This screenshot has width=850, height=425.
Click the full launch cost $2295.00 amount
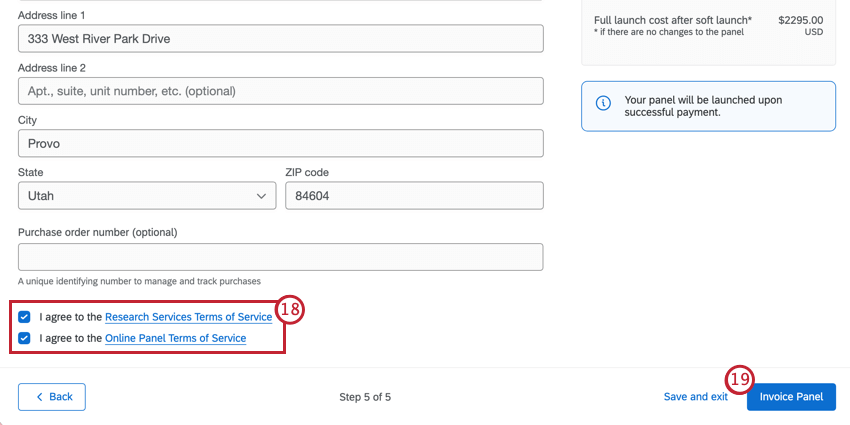[801, 21]
